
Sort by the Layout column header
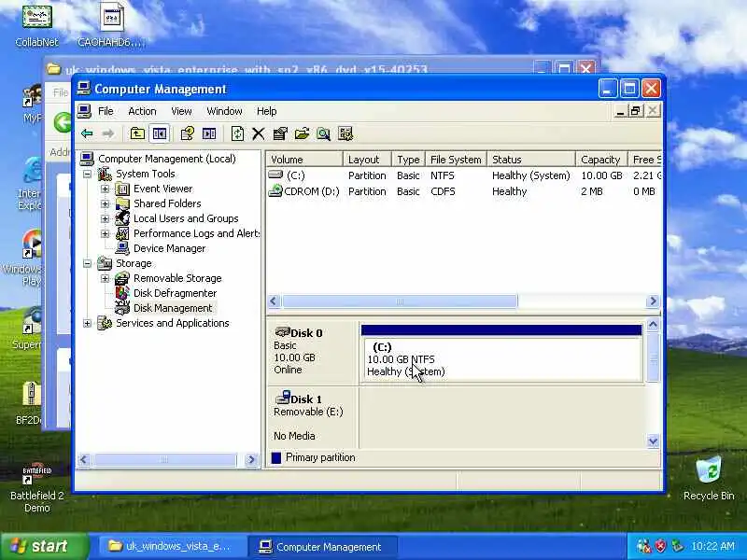[x=367, y=159]
